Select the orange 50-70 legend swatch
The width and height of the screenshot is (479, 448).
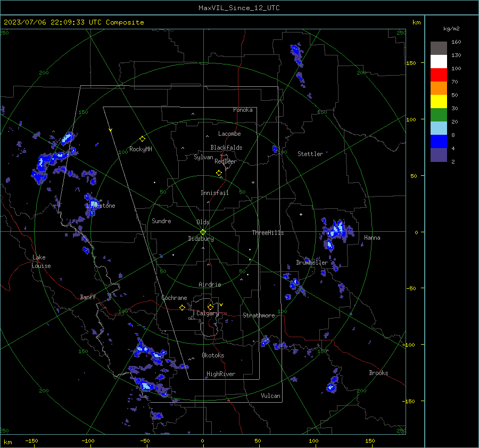pyautogui.click(x=439, y=88)
